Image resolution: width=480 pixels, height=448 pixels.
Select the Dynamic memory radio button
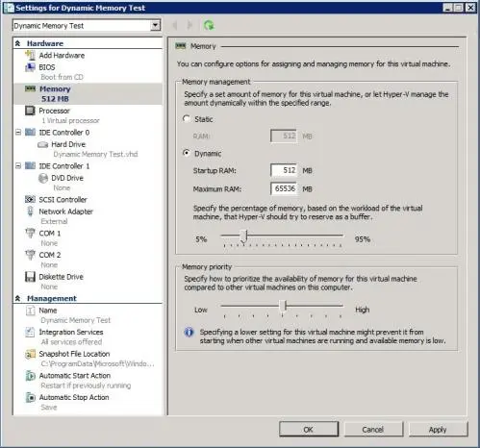187,153
